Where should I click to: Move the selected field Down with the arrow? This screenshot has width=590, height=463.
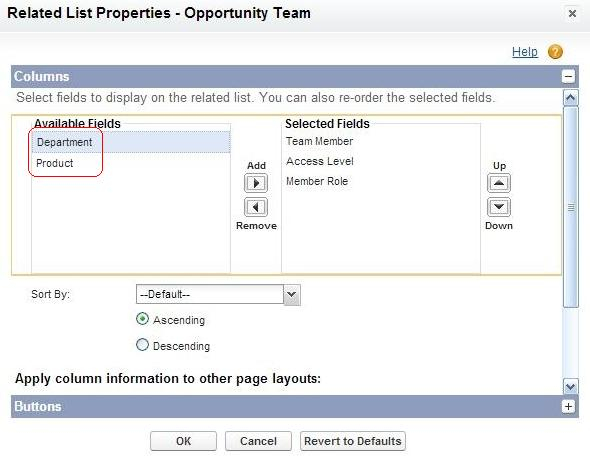coord(499,207)
